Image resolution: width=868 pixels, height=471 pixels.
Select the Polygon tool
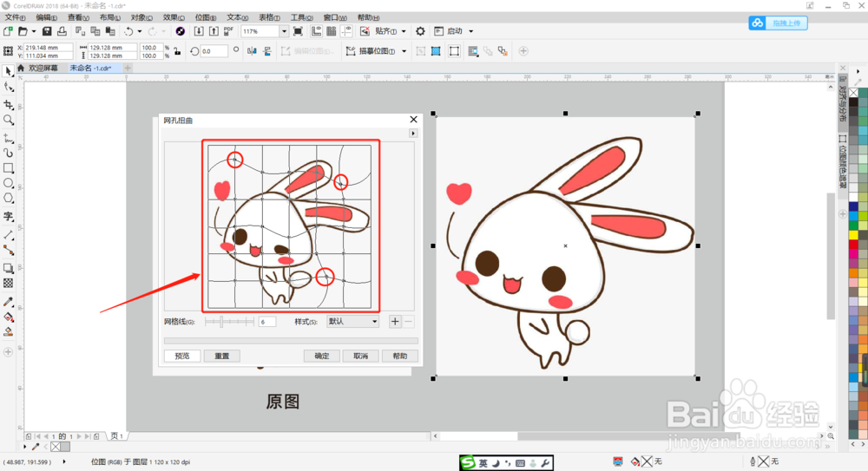coord(9,198)
